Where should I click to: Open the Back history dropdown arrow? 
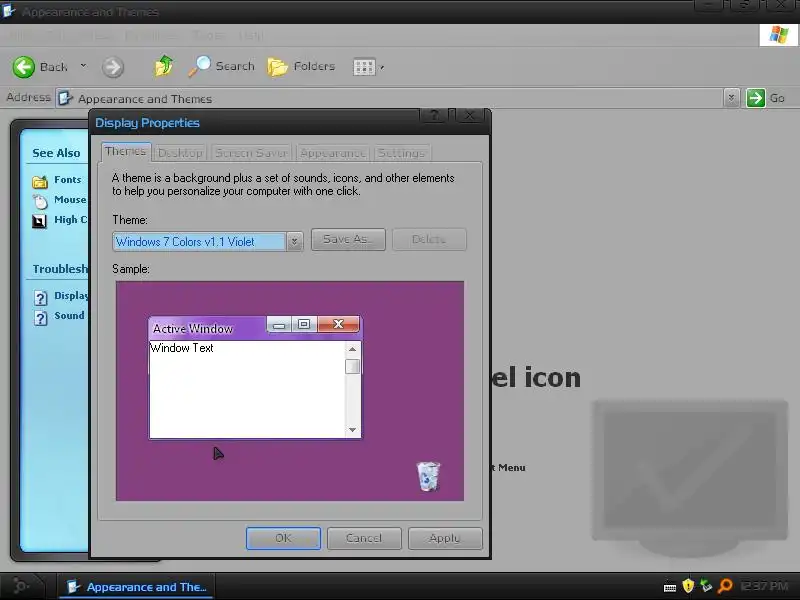point(83,66)
